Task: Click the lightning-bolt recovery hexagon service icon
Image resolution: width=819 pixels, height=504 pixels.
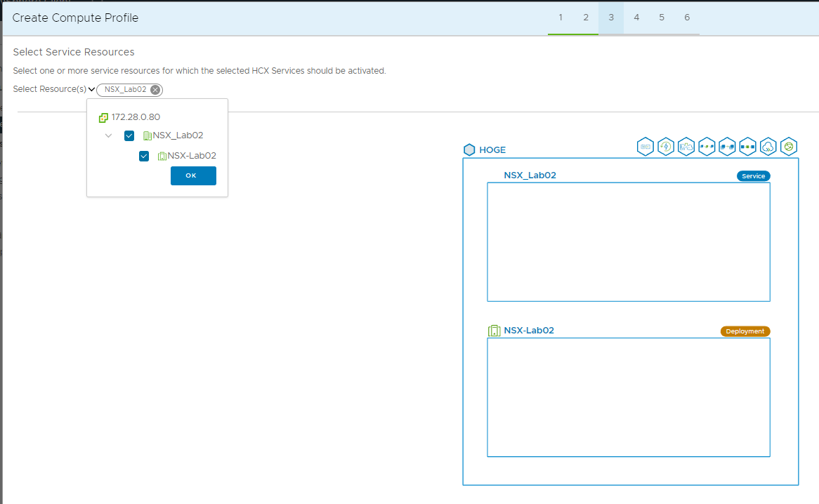Action: click(x=665, y=147)
